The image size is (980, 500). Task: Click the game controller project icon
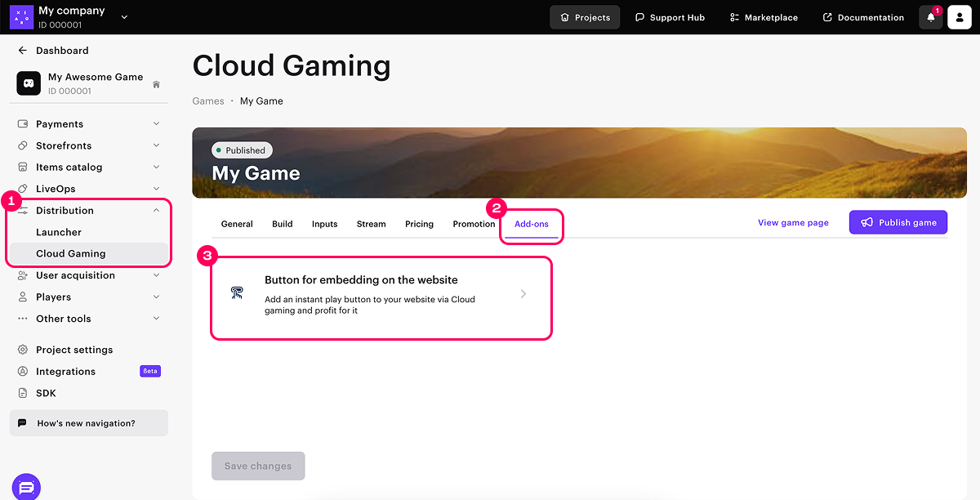tap(29, 83)
